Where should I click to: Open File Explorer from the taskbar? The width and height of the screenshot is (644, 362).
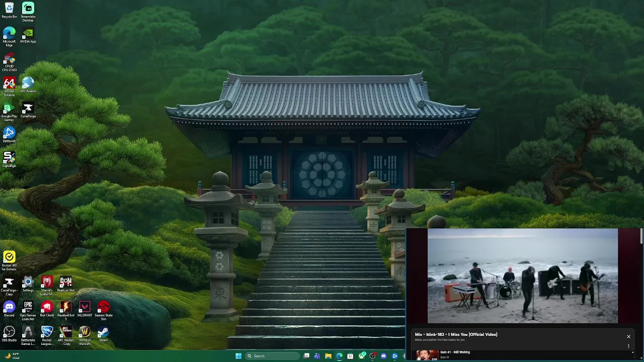pos(328,356)
